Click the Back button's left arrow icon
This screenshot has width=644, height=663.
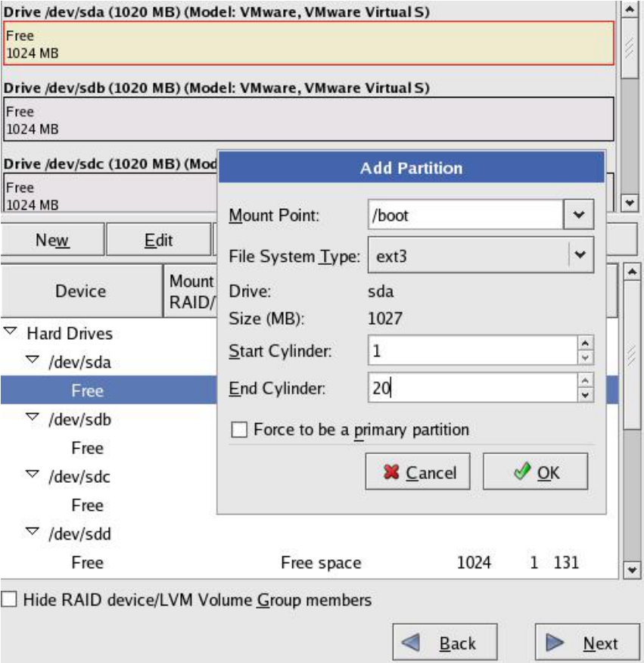click(x=410, y=643)
